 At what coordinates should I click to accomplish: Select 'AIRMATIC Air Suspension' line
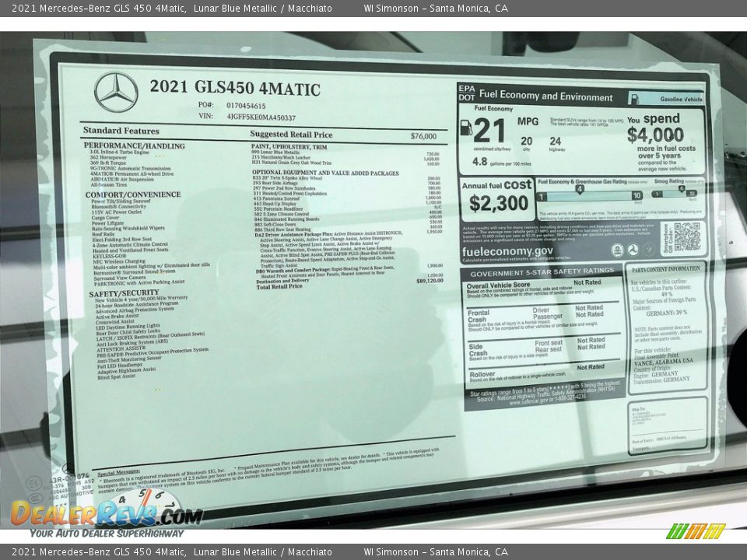tap(122, 180)
